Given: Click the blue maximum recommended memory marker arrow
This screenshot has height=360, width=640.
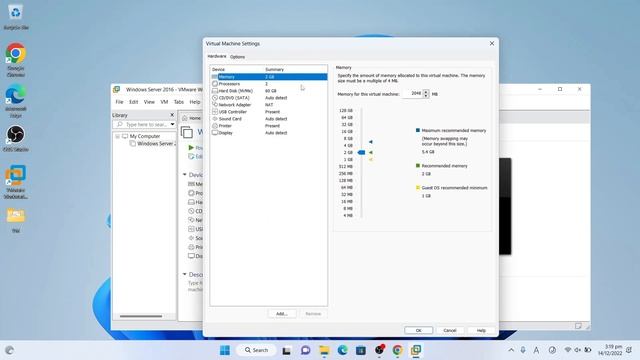Looking at the screenshot, I should (371, 142).
